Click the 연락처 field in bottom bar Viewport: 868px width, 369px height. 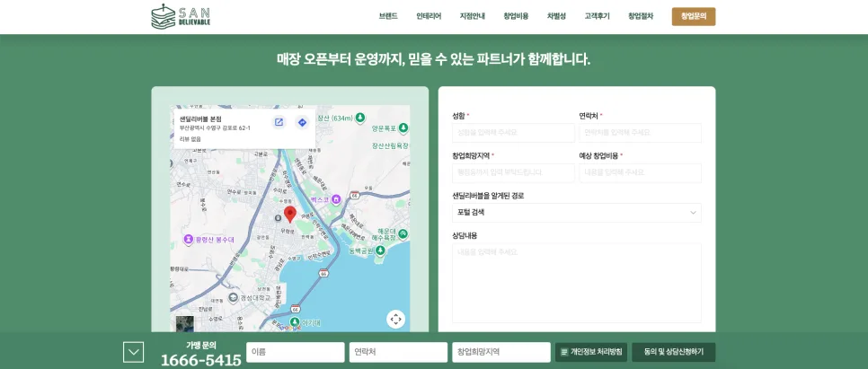coord(398,352)
